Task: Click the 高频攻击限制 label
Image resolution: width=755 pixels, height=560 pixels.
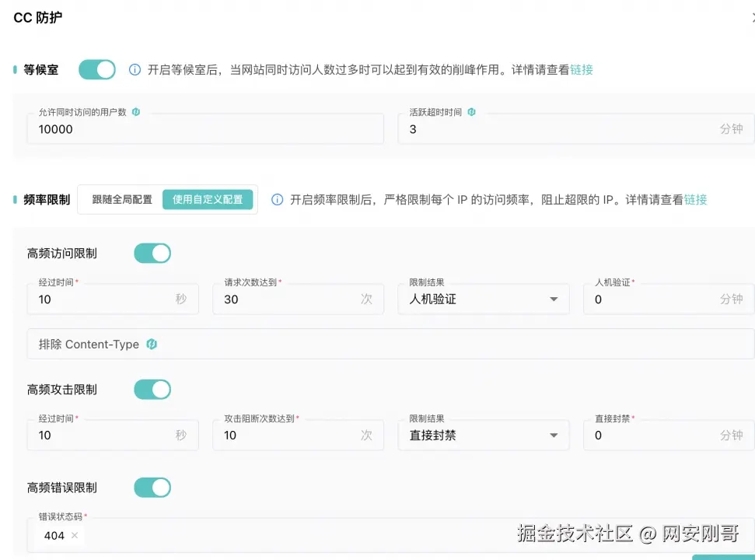Action: point(62,389)
